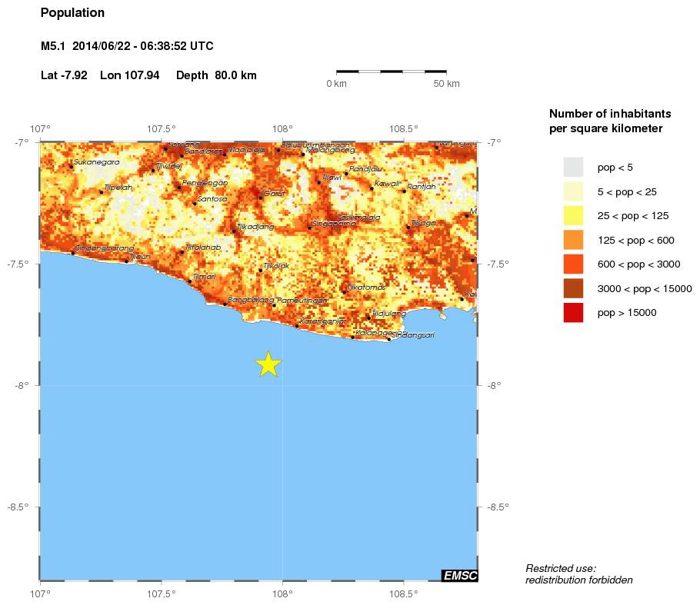Click the M5.1 event date and time text
Screen dimensions: 700x605
click(127, 47)
